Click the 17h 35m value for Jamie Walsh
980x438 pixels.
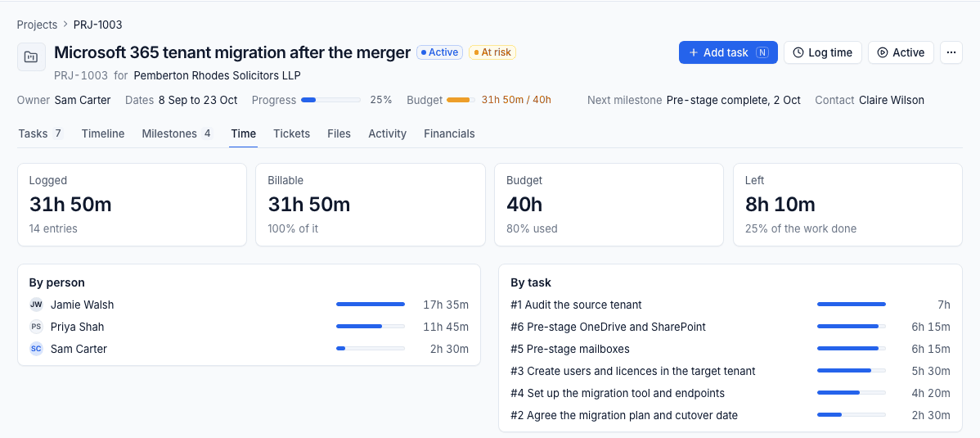pyautogui.click(x=446, y=305)
